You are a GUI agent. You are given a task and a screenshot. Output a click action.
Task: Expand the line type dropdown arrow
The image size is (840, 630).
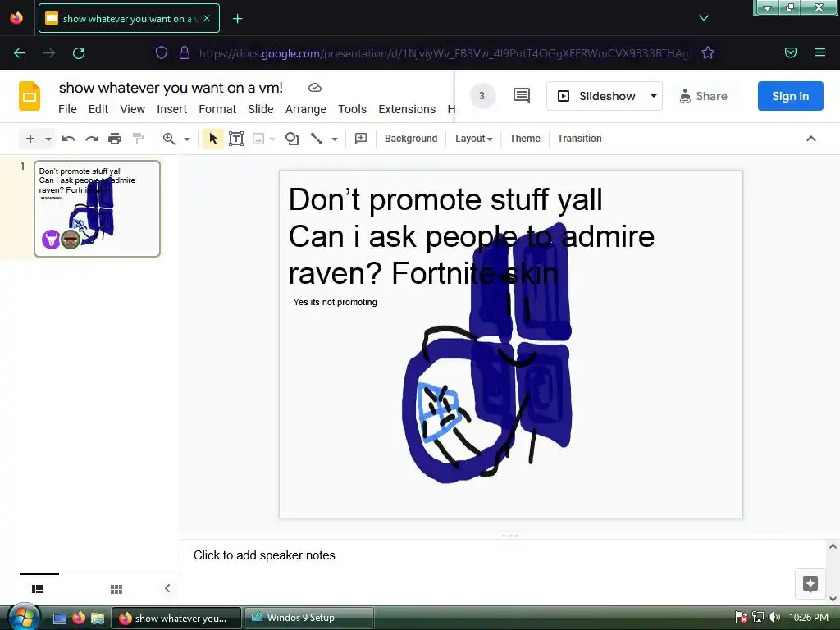(335, 139)
